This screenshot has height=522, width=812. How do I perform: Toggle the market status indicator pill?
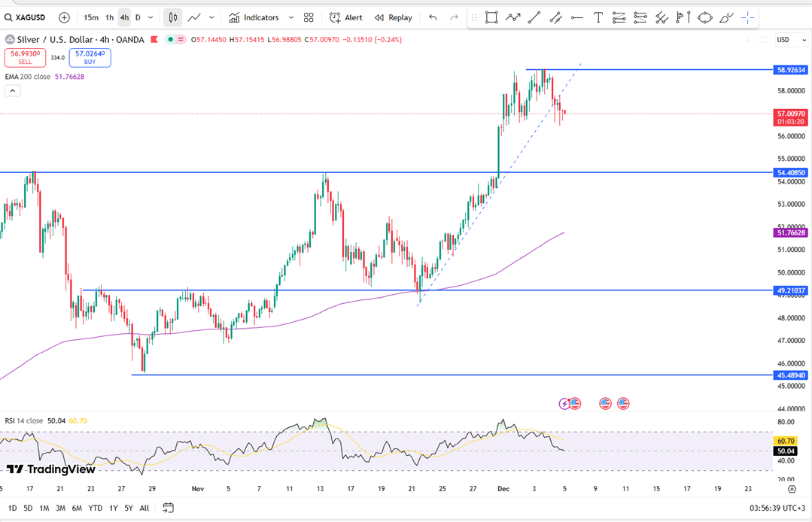point(175,40)
